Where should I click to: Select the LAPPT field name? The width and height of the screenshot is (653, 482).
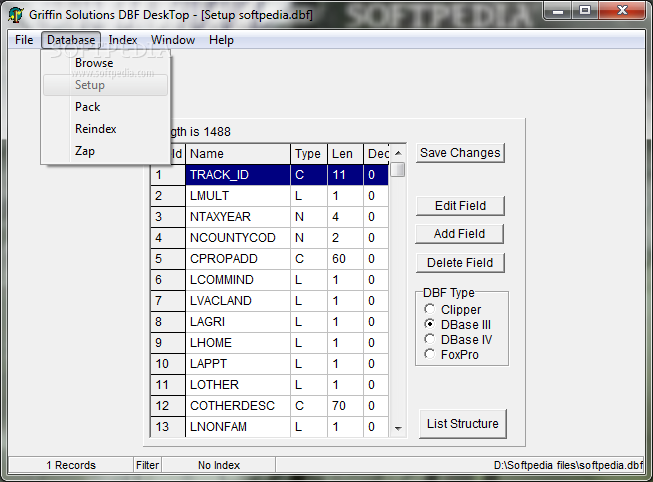click(x=238, y=364)
